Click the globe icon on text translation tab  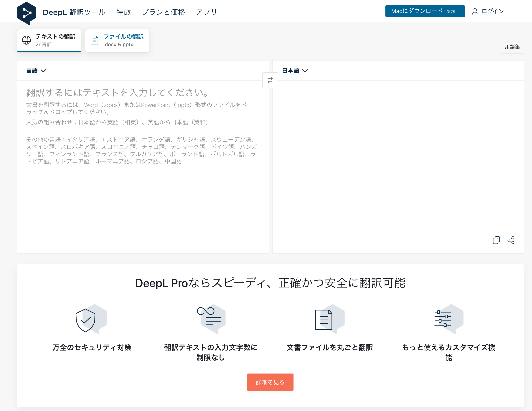[26, 40]
